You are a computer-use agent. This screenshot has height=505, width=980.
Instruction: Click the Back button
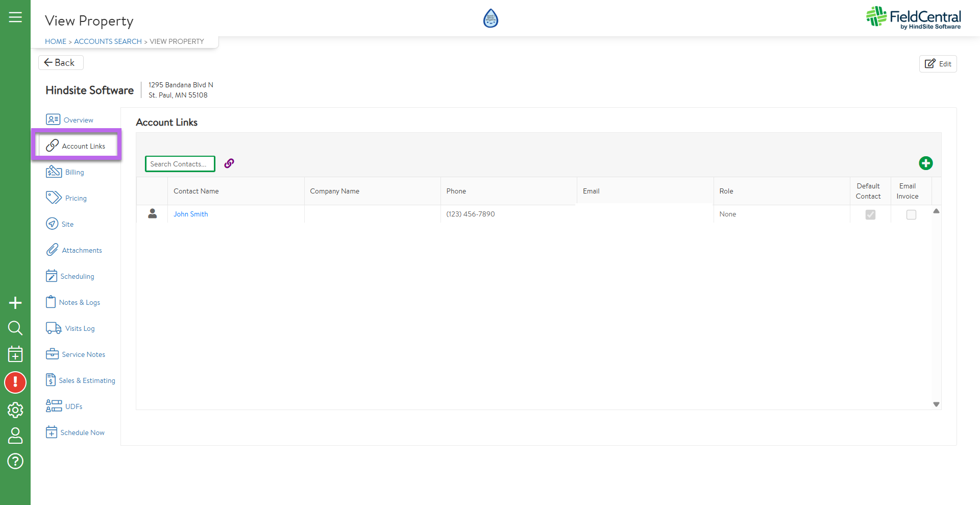click(x=60, y=62)
